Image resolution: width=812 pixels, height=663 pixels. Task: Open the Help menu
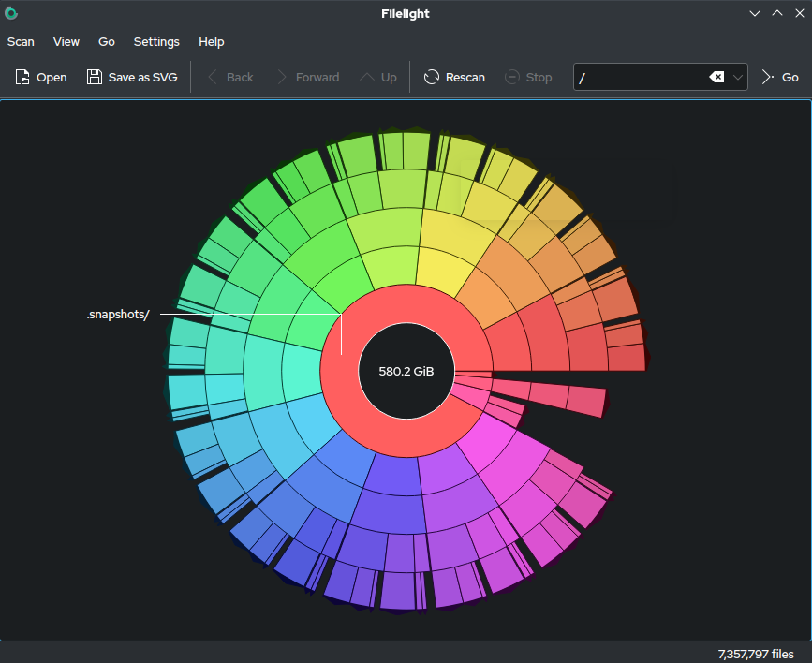[x=212, y=42]
